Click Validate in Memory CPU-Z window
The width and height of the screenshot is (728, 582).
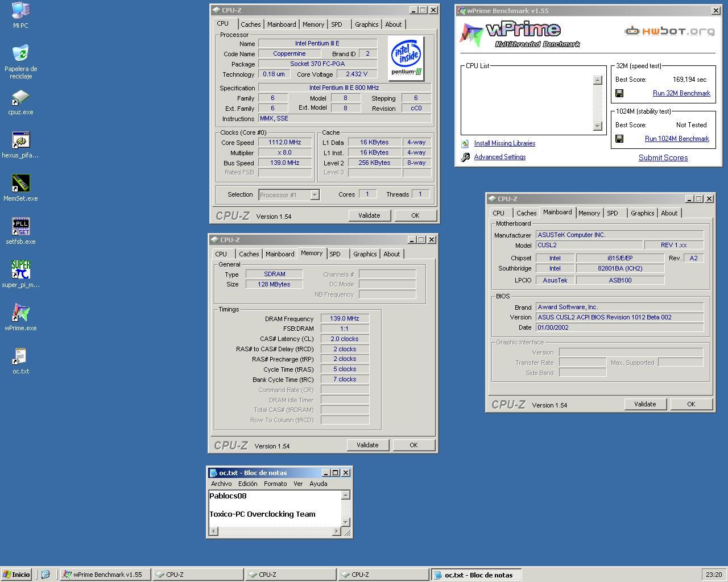367,445
